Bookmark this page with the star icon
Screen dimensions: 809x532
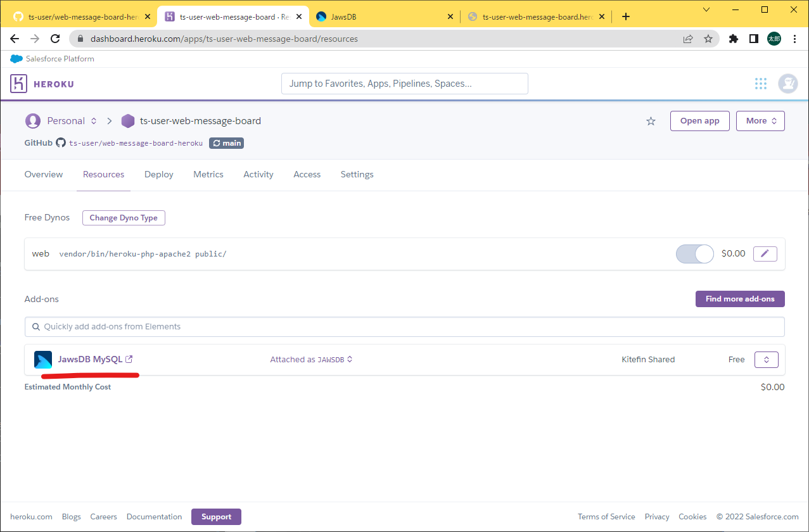point(708,39)
